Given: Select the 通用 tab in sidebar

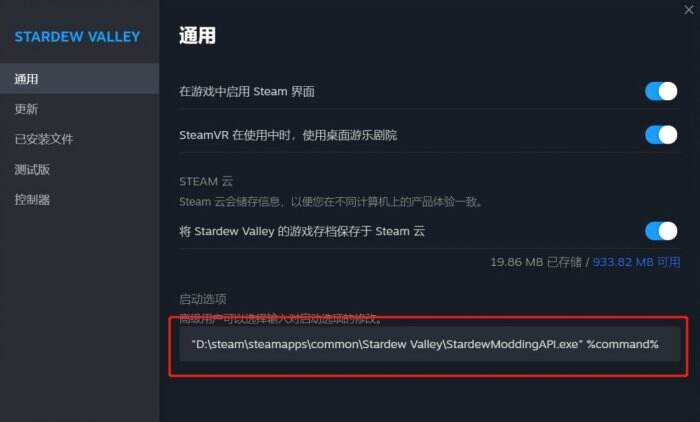Looking at the screenshot, I should point(79,79).
